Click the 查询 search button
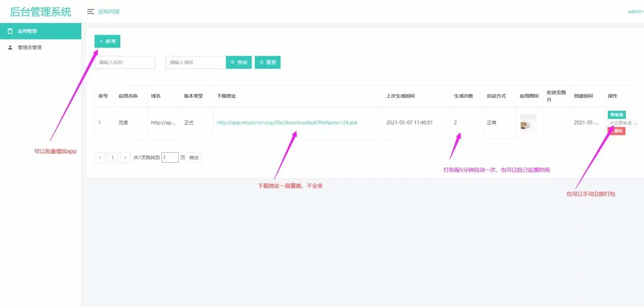The width and height of the screenshot is (644, 307). (x=239, y=62)
